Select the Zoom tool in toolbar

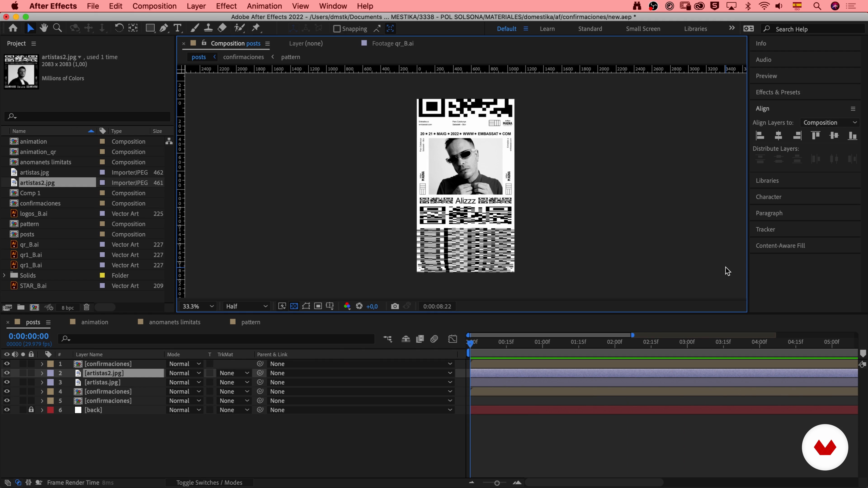[x=58, y=28]
